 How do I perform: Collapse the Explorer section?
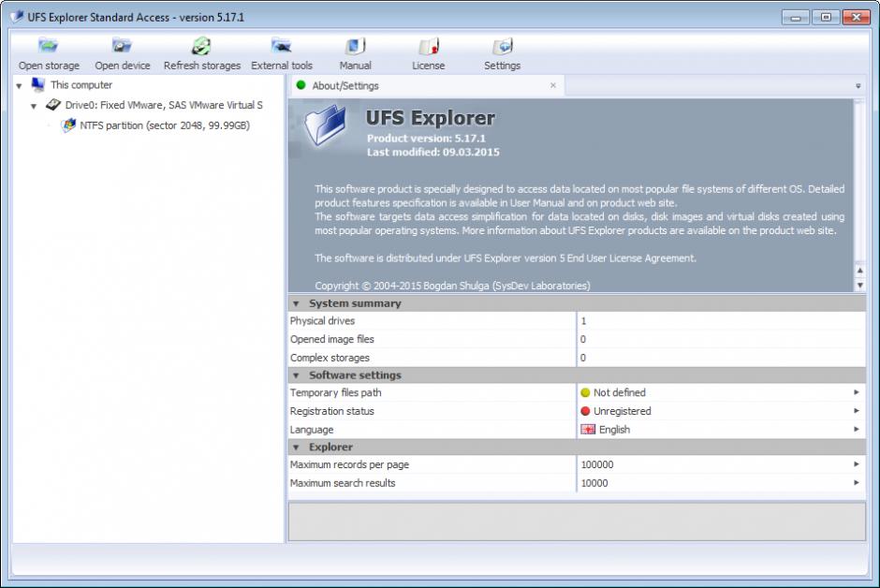click(x=296, y=448)
